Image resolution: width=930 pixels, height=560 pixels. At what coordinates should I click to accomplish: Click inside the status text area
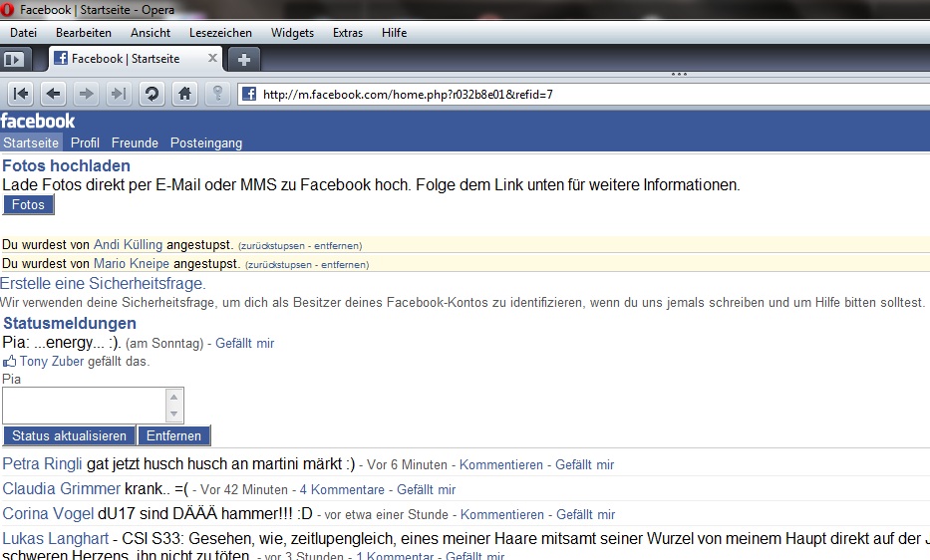tap(84, 406)
